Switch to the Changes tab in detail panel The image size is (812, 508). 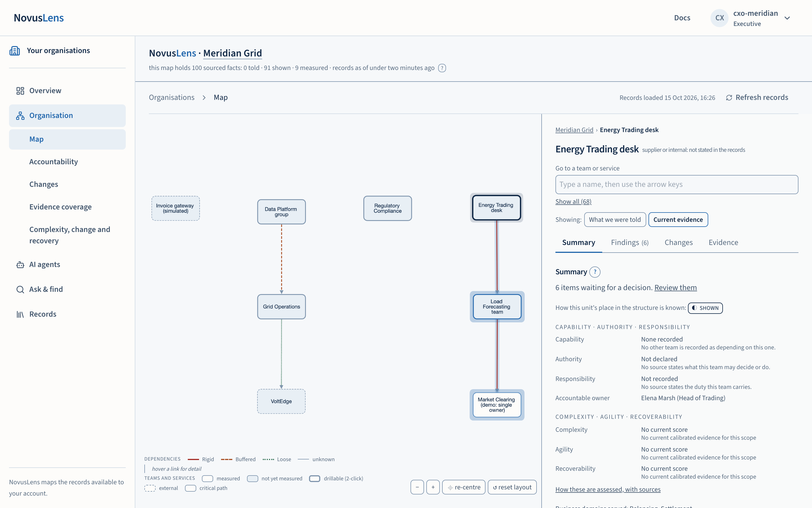coord(678,243)
